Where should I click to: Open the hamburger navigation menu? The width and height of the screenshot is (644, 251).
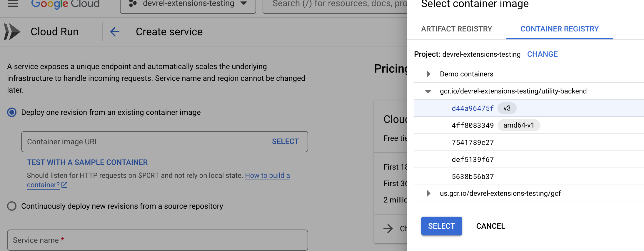click(13, 4)
